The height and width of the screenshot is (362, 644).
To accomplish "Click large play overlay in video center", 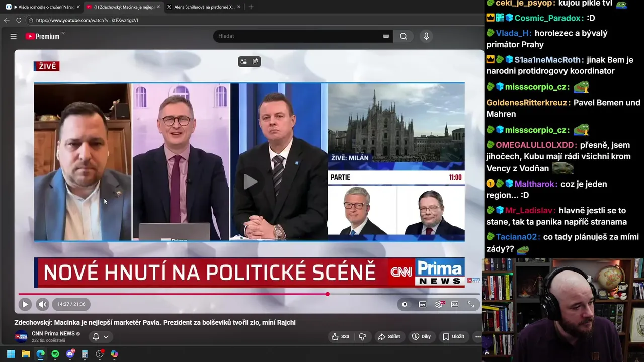I will [250, 182].
